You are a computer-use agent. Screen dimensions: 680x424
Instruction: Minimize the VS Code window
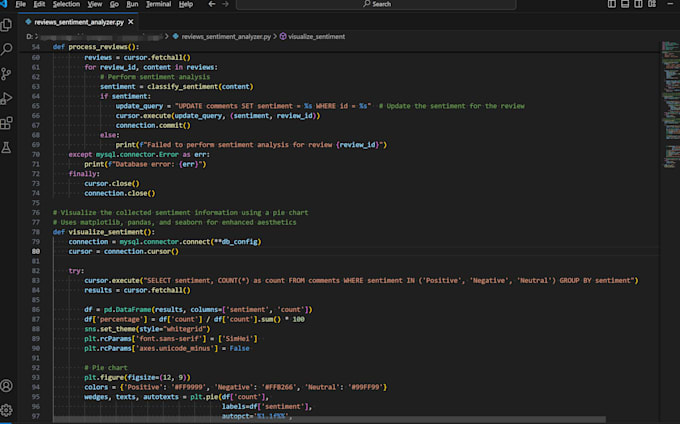click(670, 4)
